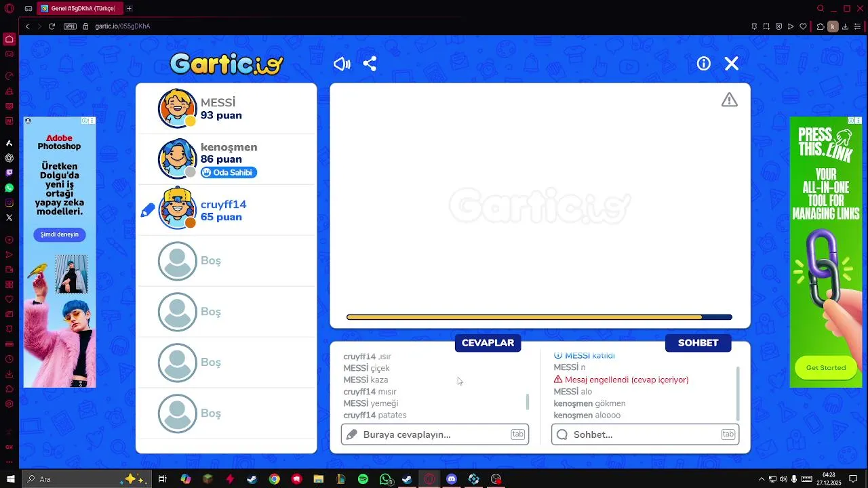The image size is (868, 488).
Task: Mute the game sound using speaker icon
Action: pos(342,64)
